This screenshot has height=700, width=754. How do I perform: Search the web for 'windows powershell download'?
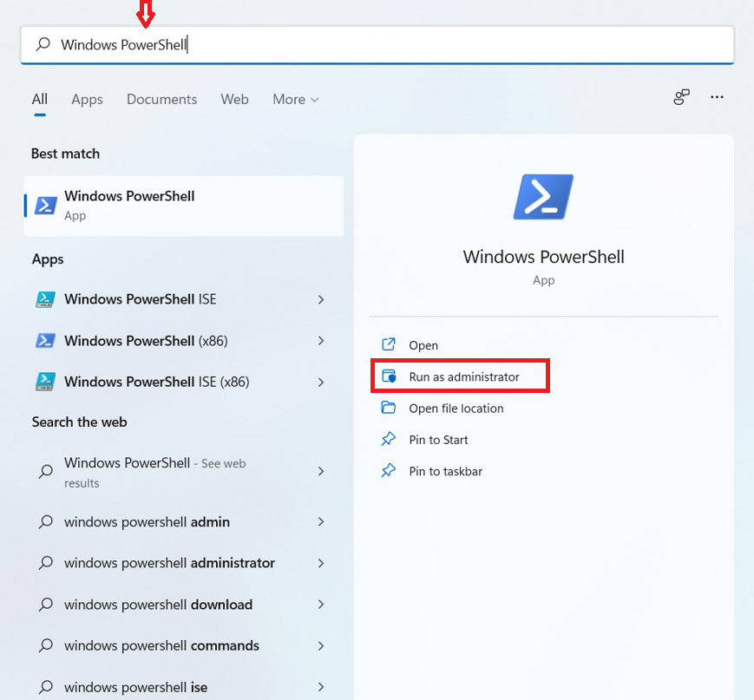click(x=159, y=605)
